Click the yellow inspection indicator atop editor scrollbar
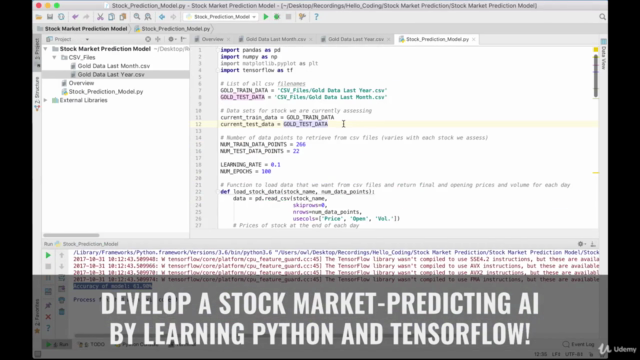The image size is (640, 360). coord(596,50)
